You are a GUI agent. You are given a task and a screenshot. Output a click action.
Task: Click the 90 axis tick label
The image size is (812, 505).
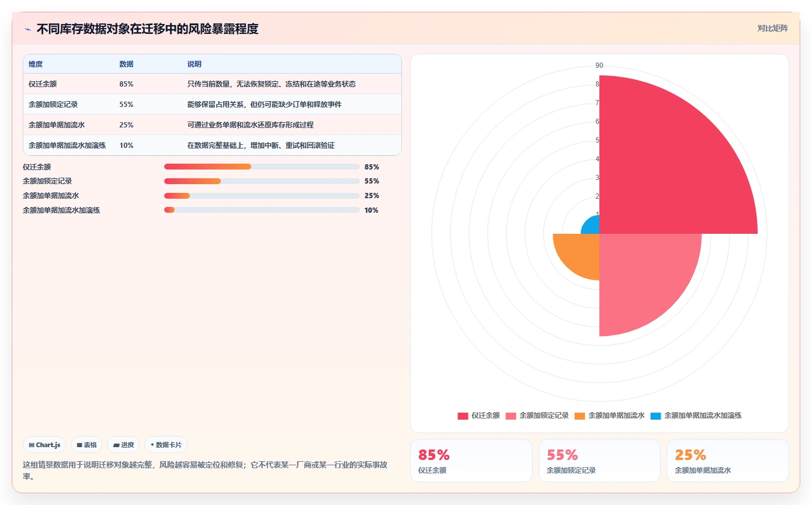point(599,65)
